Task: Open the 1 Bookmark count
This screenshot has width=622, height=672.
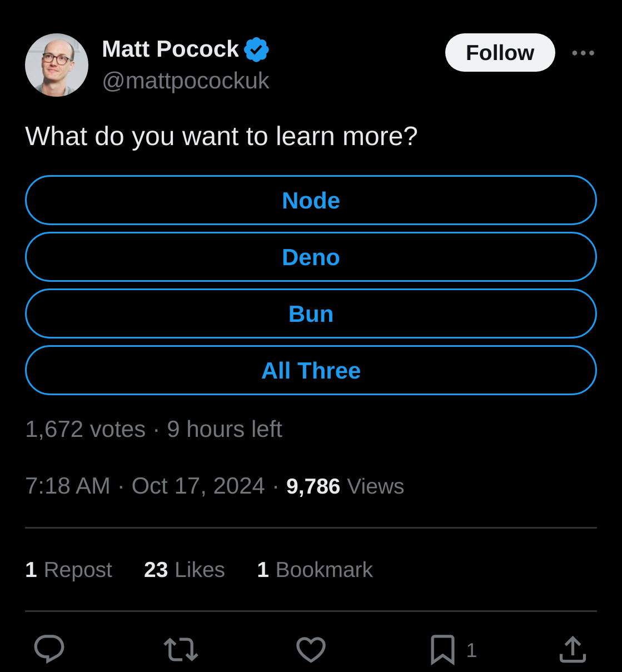Action: [315, 570]
